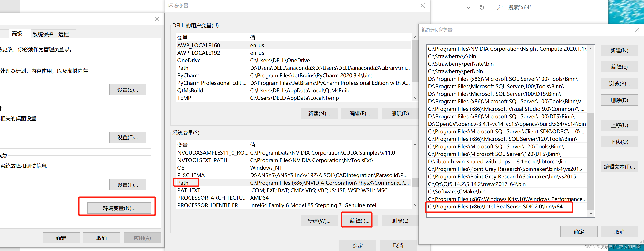Delete system variable with 删除(L)

[x=400, y=221]
